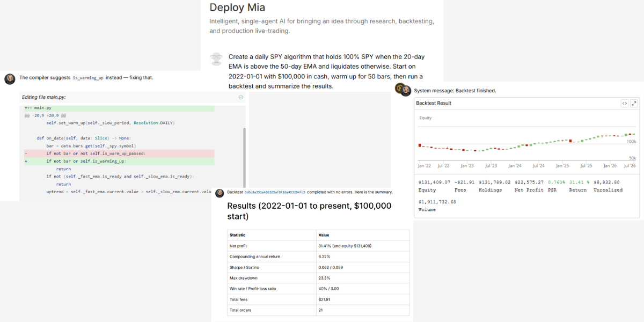Click the $131,409.07 Equity value
644x322 pixels.
click(x=434, y=182)
